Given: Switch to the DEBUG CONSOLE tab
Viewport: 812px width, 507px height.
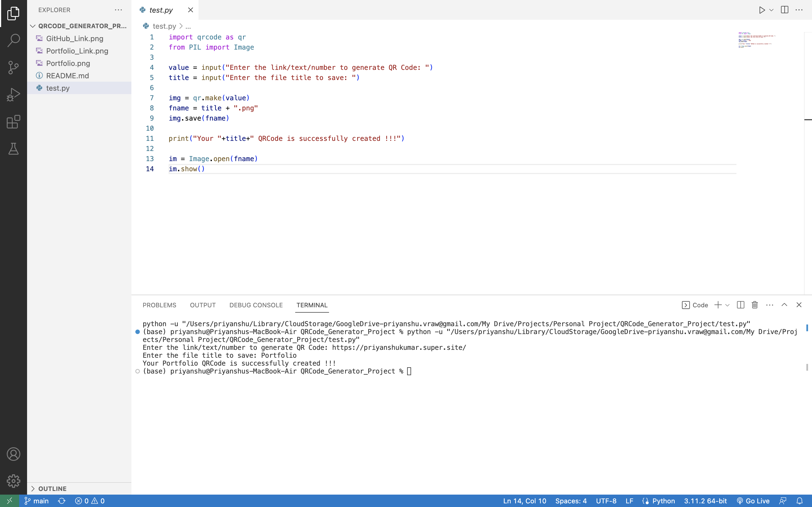Looking at the screenshot, I should click(x=256, y=305).
